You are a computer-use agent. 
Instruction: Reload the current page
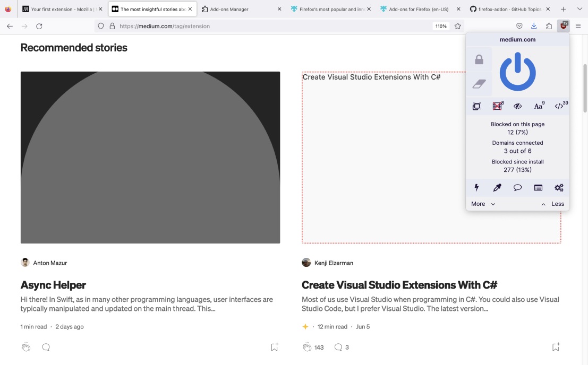tap(39, 26)
